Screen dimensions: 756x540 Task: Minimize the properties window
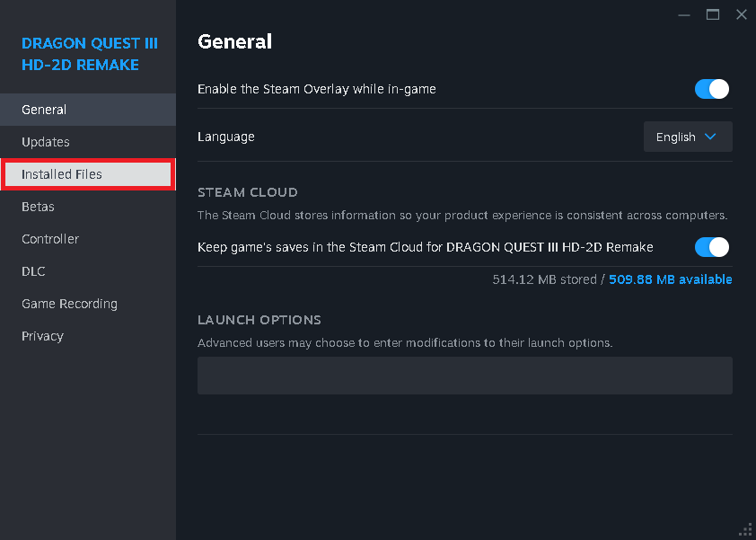click(x=684, y=14)
